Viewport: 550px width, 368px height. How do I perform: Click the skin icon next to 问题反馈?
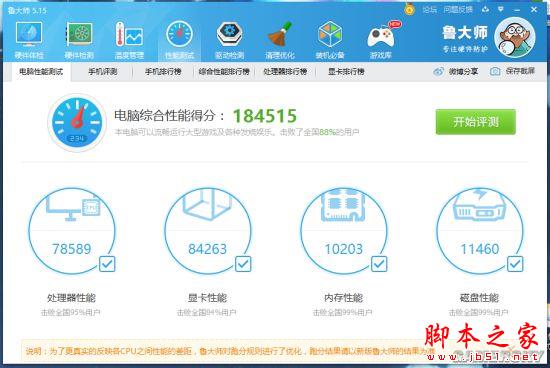(x=485, y=9)
